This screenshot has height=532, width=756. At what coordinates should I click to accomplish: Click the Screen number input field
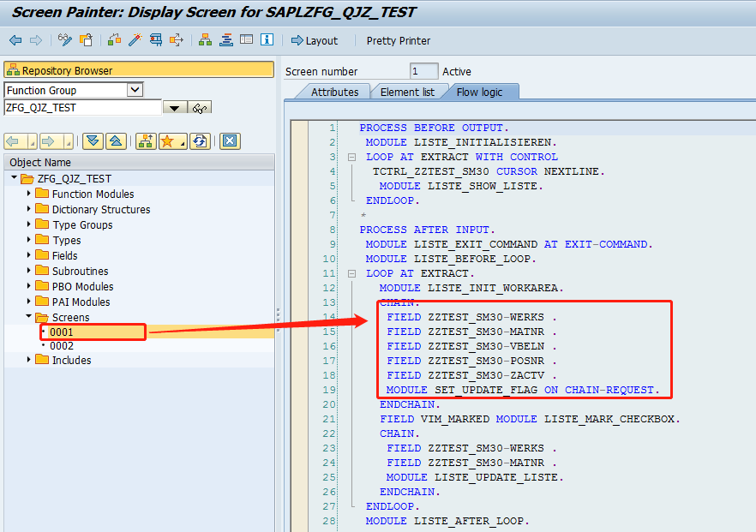pyautogui.click(x=423, y=71)
